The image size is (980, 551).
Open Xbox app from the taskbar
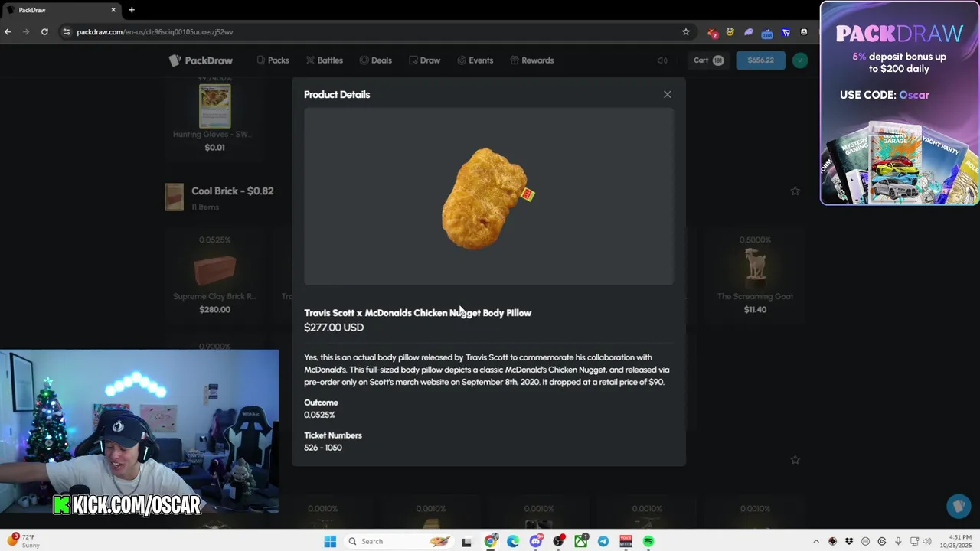click(x=581, y=541)
